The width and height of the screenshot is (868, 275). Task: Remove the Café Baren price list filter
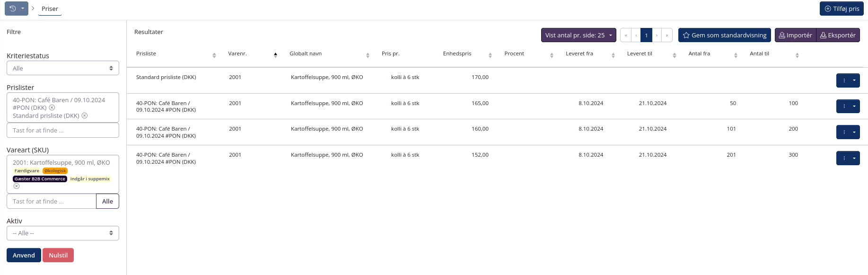tap(52, 108)
